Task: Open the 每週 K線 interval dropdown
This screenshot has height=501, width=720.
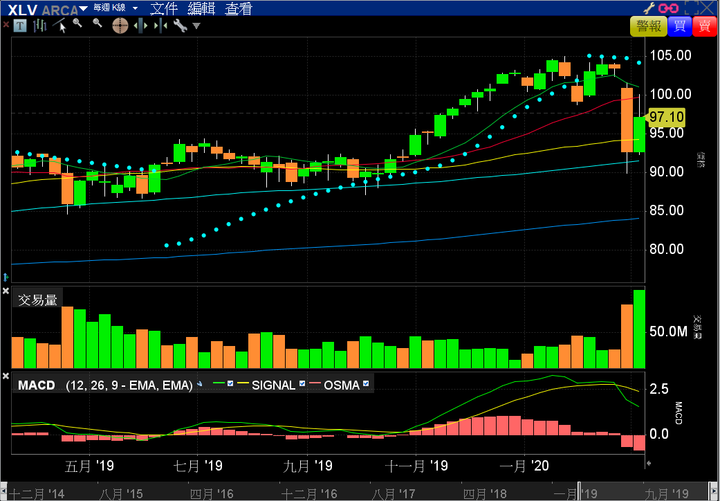Action: [135, 8]
